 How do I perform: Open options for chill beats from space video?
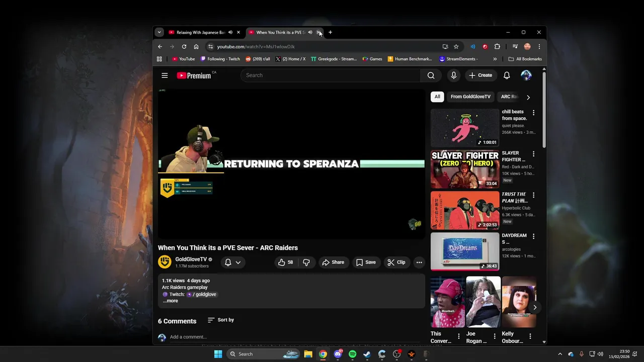[x=533, y=113]
